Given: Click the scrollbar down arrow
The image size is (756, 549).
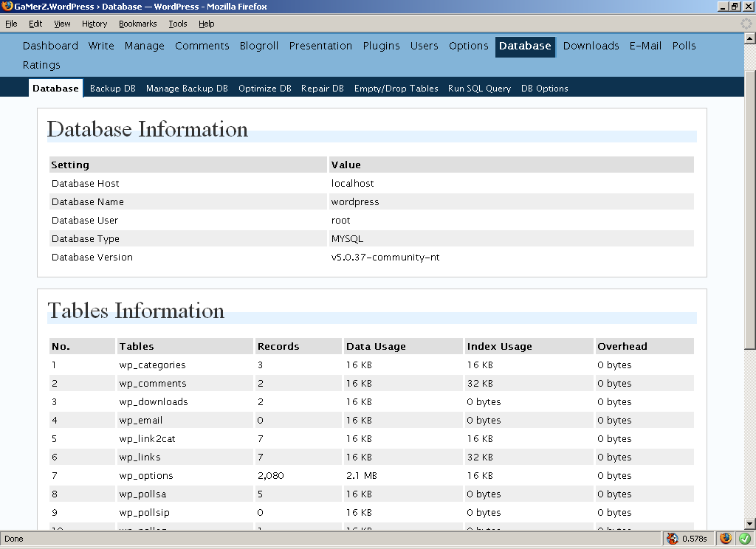Looking at the screenshot, I should click(750, 524).
